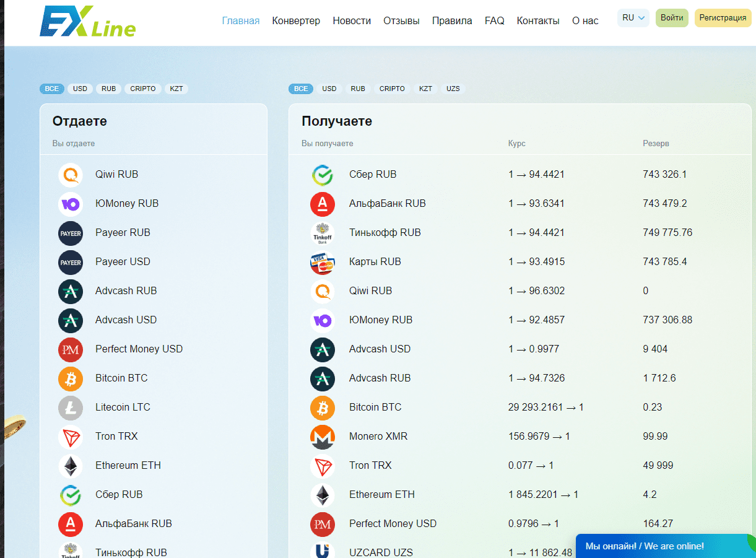The width and height of the screenshot is (756, 558).
Task: Click rate 1 → 96.6302 for Qiwi
Action: 537,291
